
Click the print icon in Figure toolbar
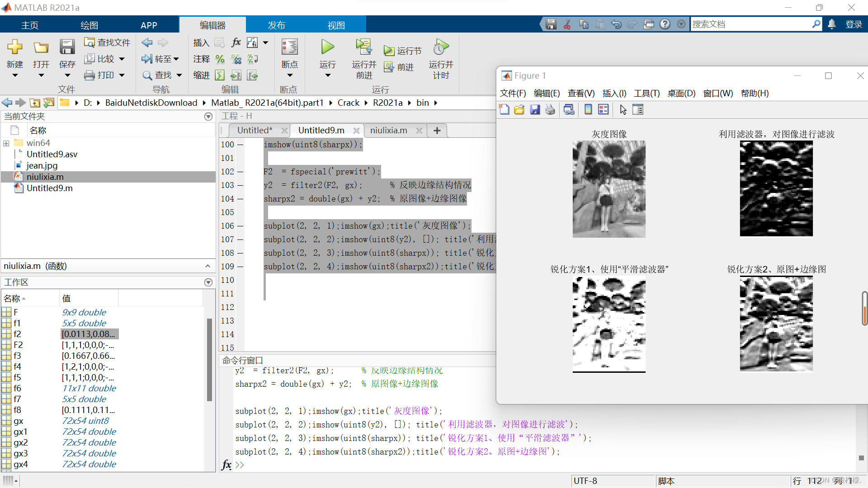point(550,110)
